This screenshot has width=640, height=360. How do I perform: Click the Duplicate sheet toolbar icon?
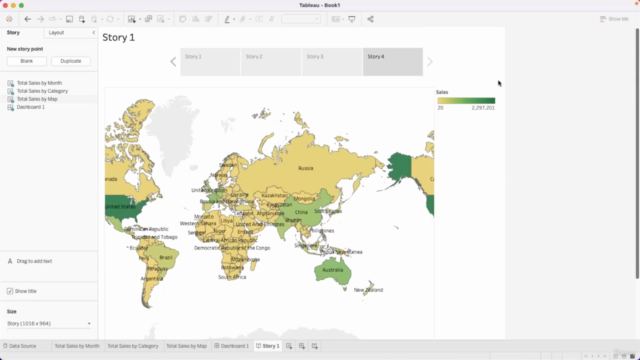148,19
